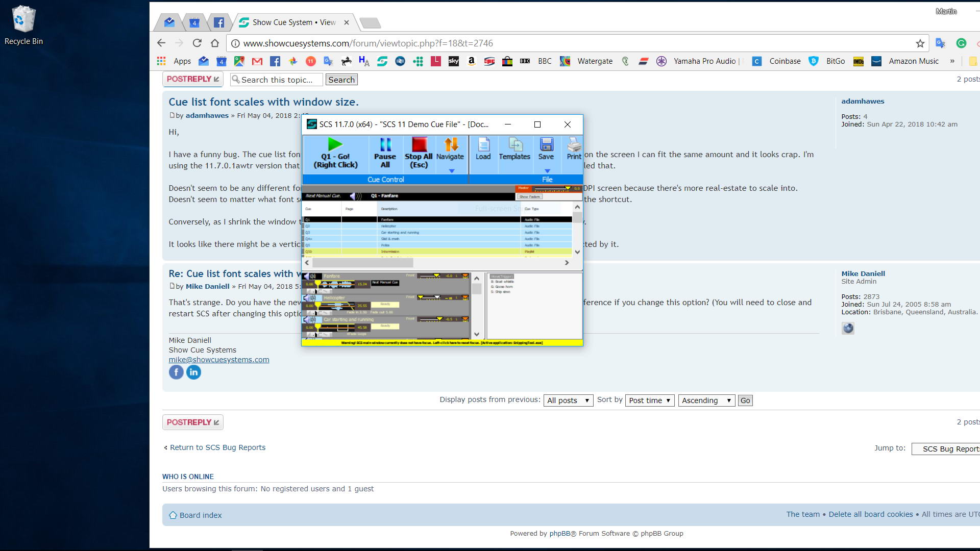Viewport: 980px width, 551px height.
Task: Open the Ascending sort order dropdown
Action: [706, 400]
